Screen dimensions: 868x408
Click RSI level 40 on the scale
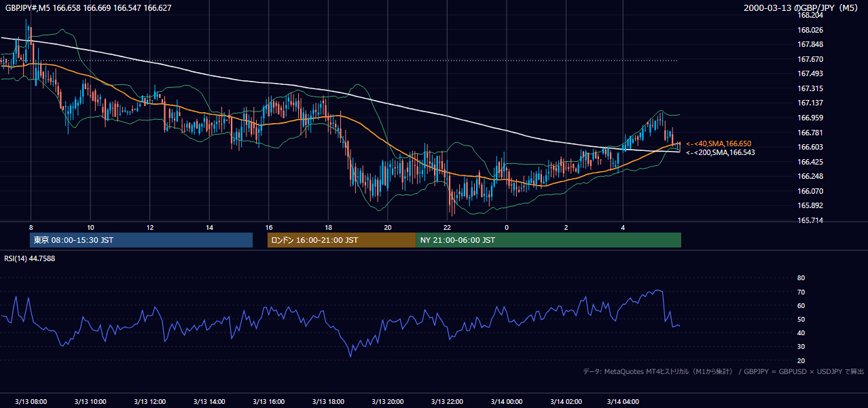(x=801, y=333)
